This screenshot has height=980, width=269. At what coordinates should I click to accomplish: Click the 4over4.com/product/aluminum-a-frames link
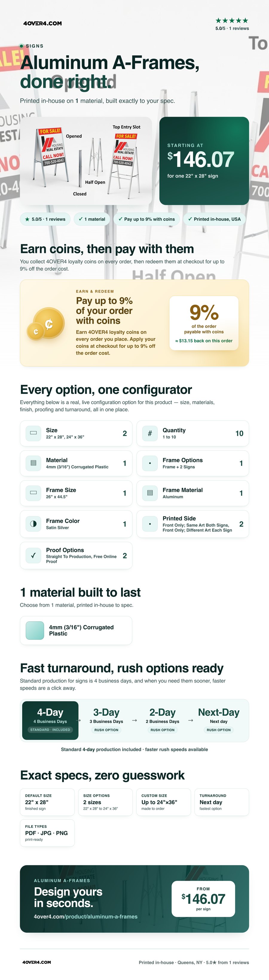pos(85,916)
